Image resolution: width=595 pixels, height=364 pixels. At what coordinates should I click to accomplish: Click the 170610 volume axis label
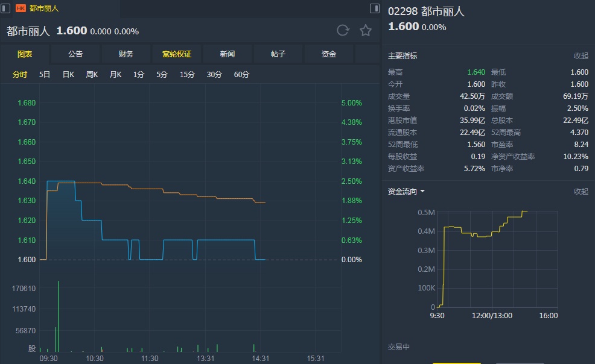pyautogui.click(x=24, y=288)
